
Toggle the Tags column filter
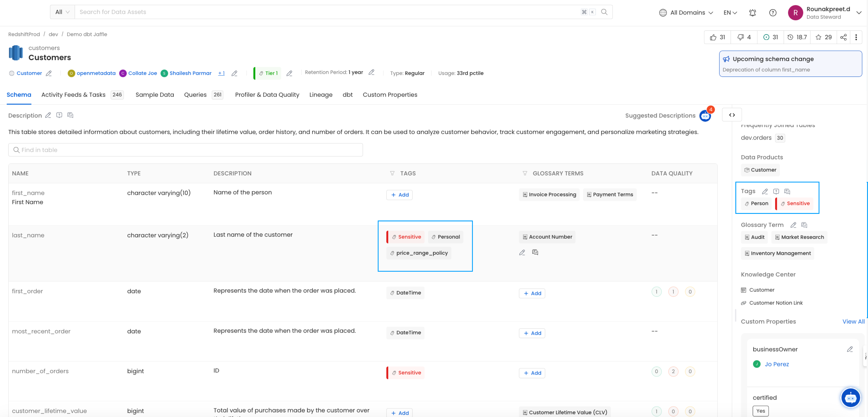pos(392,173)
